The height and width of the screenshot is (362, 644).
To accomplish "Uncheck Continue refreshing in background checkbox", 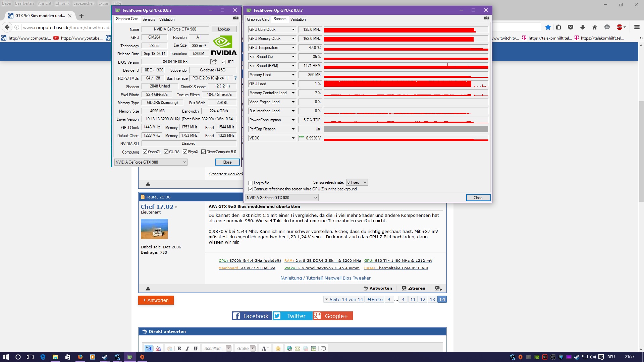I will (x=251, y=189).
